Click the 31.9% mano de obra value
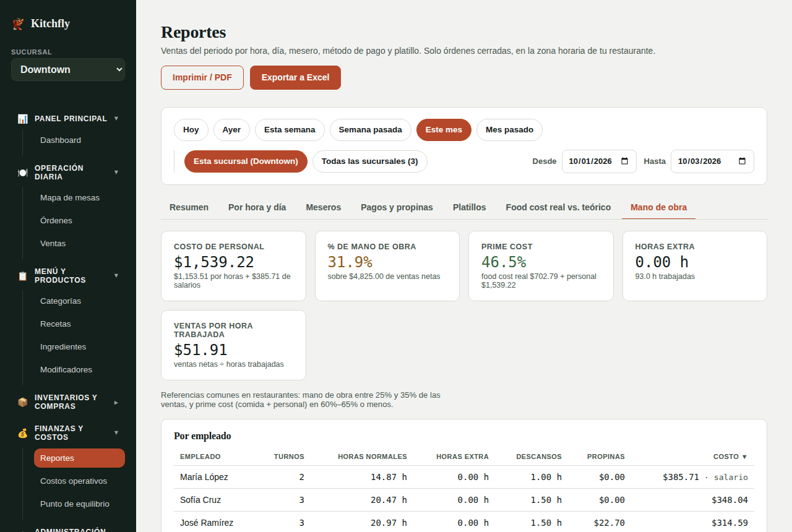 click(x=350, y=262)
